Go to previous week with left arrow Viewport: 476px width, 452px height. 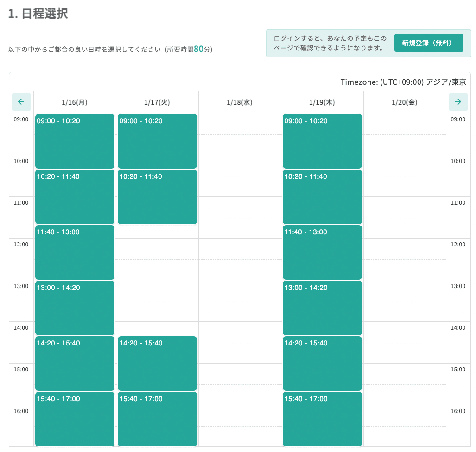pos(21,102)
